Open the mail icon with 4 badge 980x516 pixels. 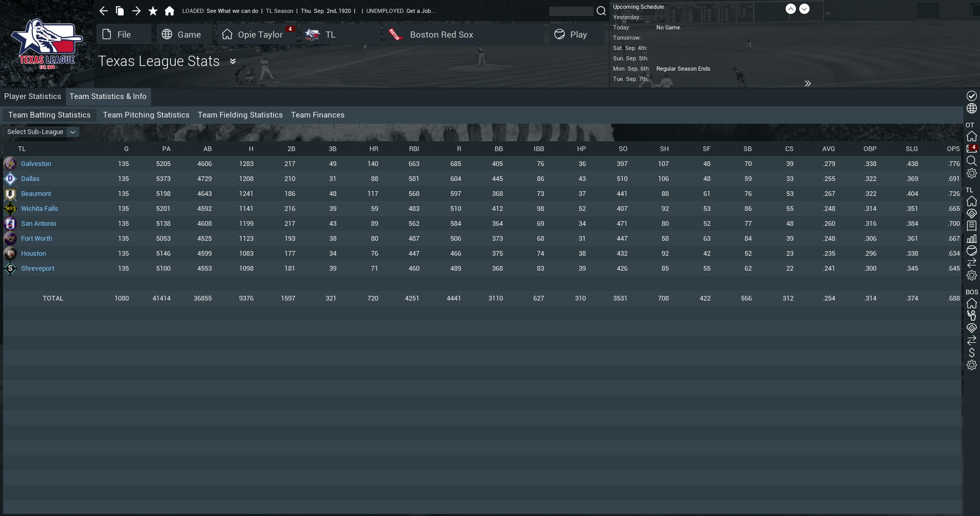(971, 148)
